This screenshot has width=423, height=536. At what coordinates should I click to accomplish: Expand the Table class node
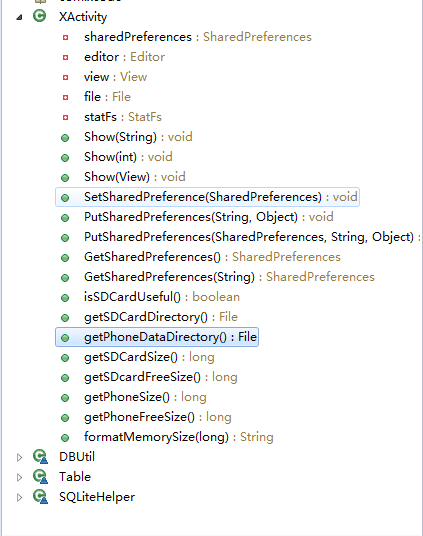(19, 477)
